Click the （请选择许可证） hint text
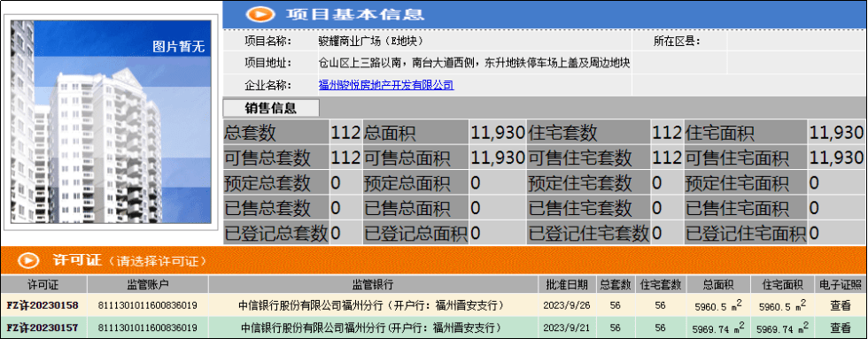The height and width of the screenshot is (339, 868). pyautogui.click(x=158, y=261)
